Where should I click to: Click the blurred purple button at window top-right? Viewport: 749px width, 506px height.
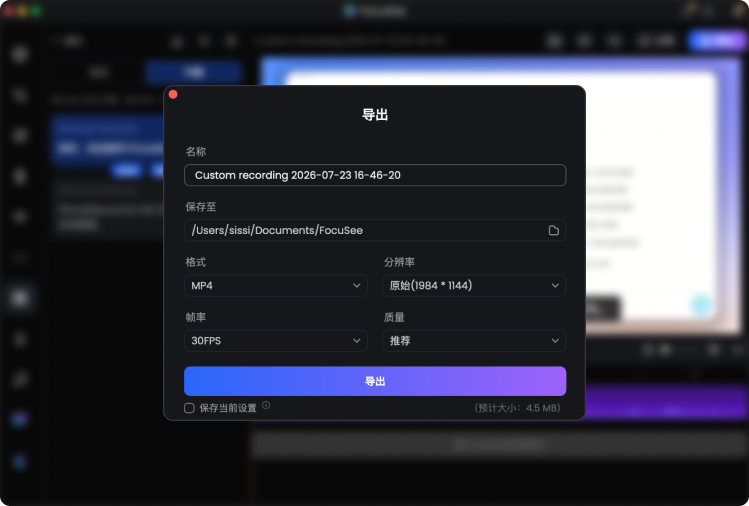pos(717,41)
